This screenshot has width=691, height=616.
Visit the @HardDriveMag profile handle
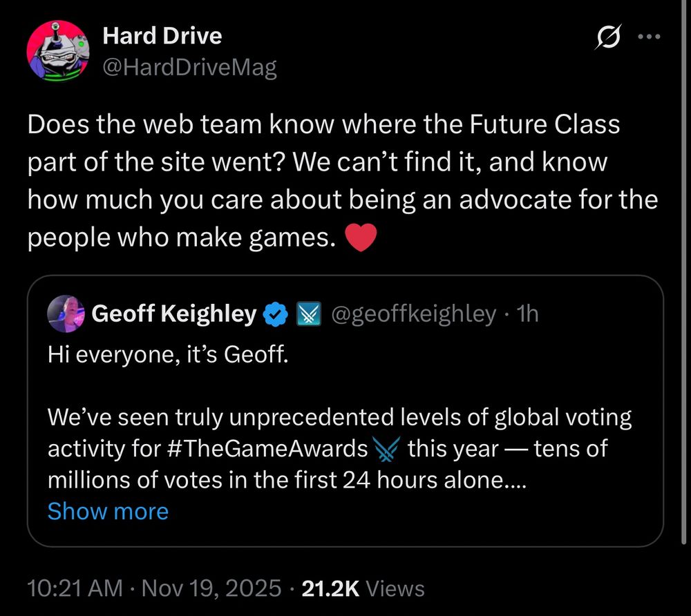[190, 66]
